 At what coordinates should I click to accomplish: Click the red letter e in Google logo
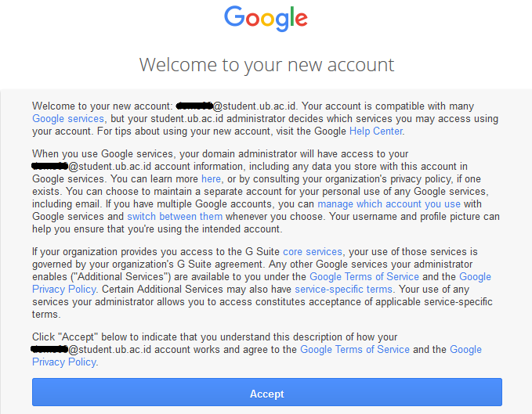pos(302,20)
